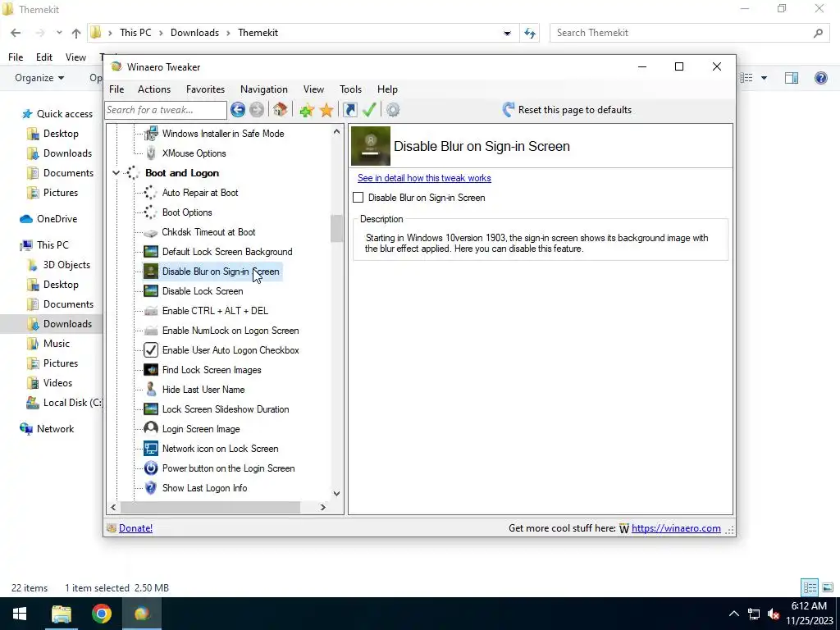Open See in detail how this tweak works

click(x=424, y=178)
